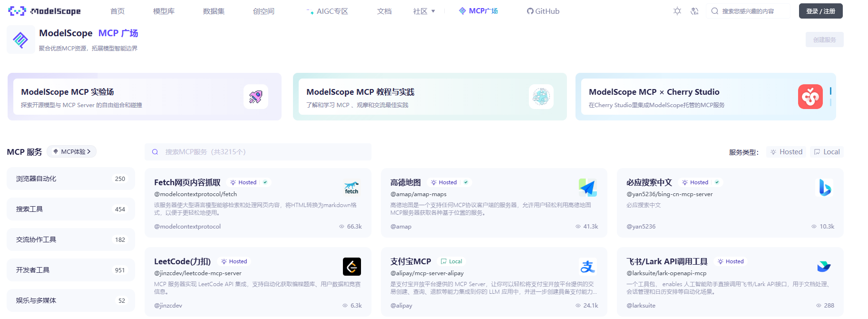Click @alipay/mcp-server-alipay package name
The height and width of the screenshot is (319, 868).
point(427,273)
